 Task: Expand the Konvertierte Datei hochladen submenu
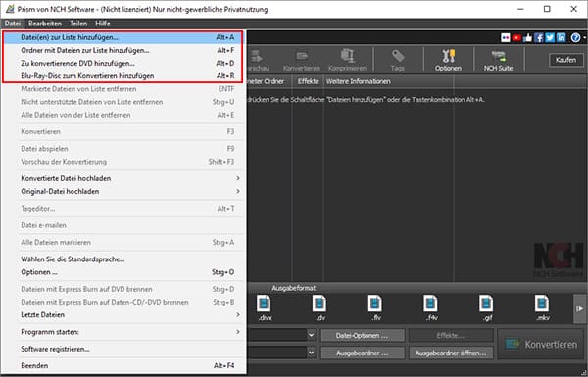pyautogui.click(x=129, y=178)
